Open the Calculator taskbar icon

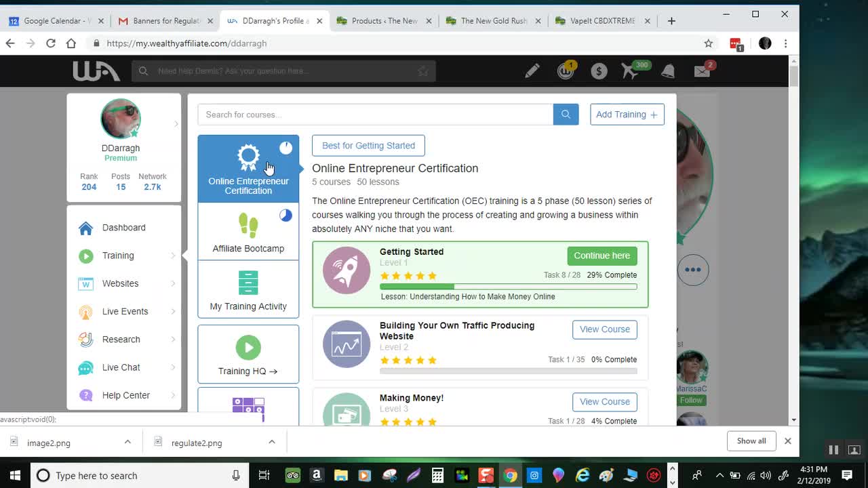[437, 475]
